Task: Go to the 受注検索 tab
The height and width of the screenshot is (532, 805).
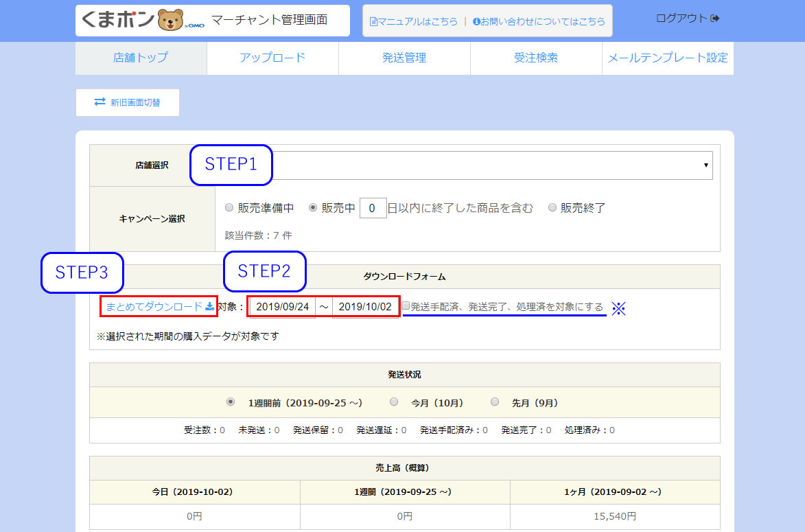Action: pos(536,58)
